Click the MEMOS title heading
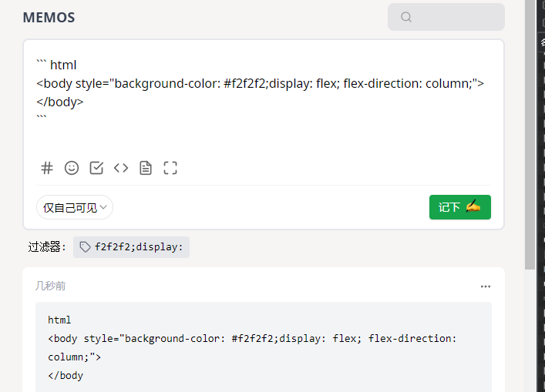This screenshot has height=392, width=545. 49,18
